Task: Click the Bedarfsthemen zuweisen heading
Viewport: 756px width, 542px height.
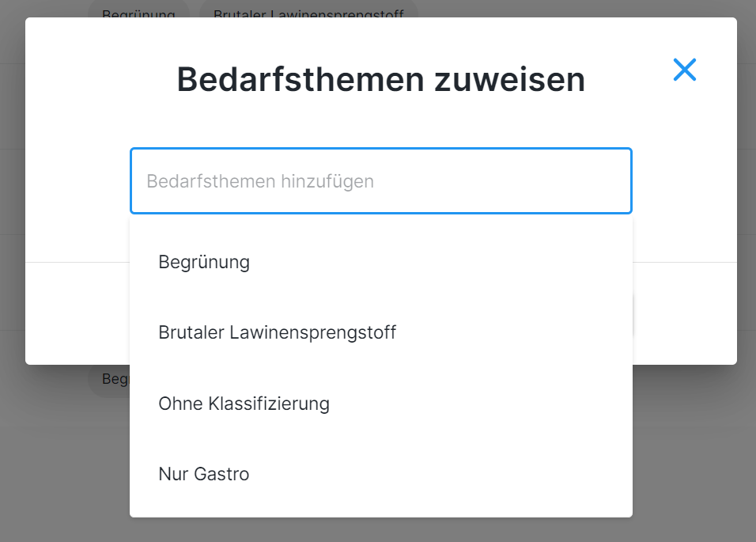Action: coord(380,80)
